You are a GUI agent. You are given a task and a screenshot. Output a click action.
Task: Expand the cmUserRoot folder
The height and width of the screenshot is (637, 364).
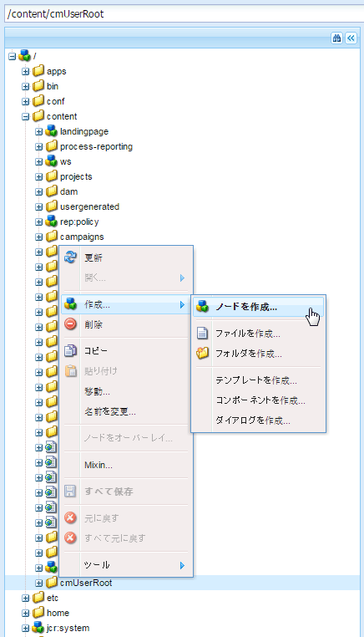(x=39, y=583)
